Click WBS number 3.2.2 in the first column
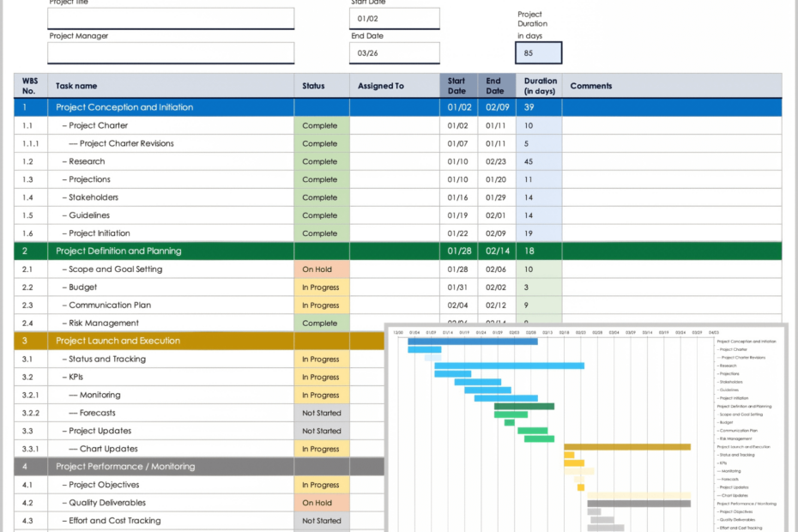The image size is (798, 532). pos(31,413)
